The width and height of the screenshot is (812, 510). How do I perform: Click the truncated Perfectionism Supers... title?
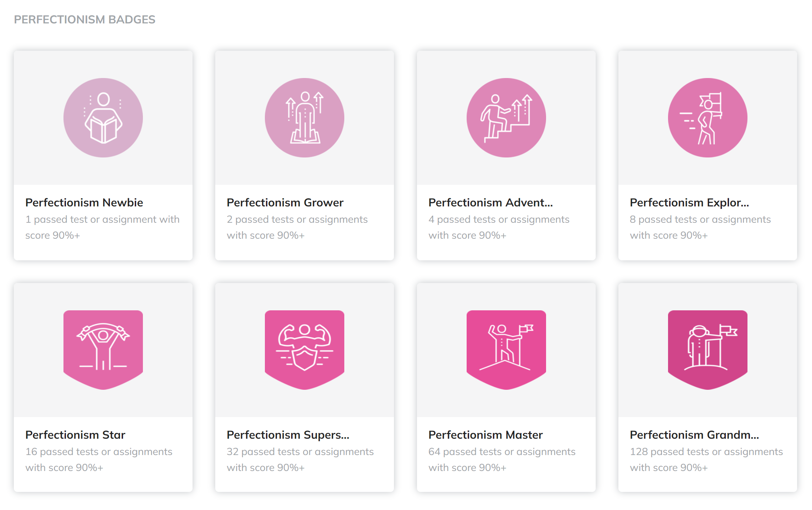(288, 435)
